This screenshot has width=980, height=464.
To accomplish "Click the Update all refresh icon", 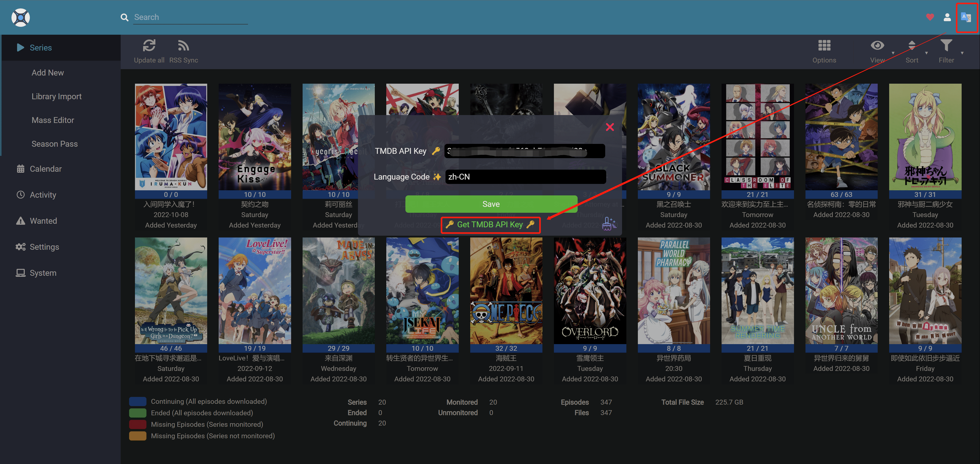I will (149, 46).
